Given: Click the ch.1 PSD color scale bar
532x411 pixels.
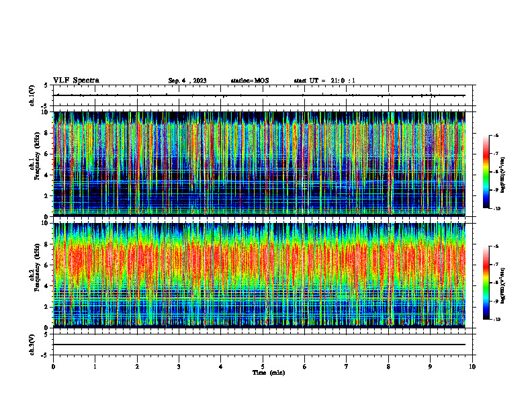Looking at the screenshot, I should pos(486,172).
